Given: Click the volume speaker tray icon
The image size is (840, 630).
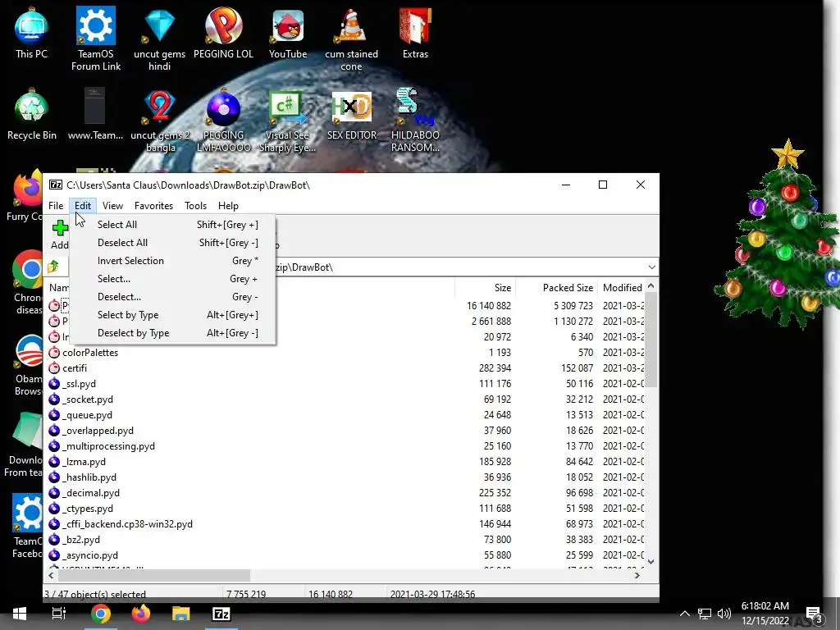Looking at the screenshot, I should click(x=724, y=614).
